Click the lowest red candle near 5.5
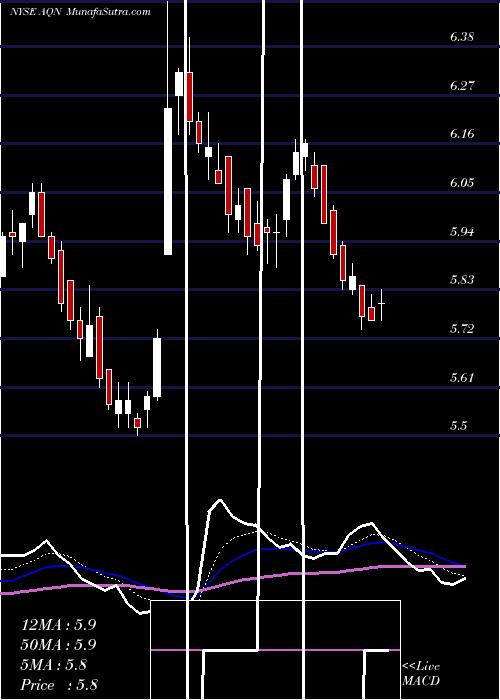The width and height of the screenshot is (500, 700). (138, 423)
